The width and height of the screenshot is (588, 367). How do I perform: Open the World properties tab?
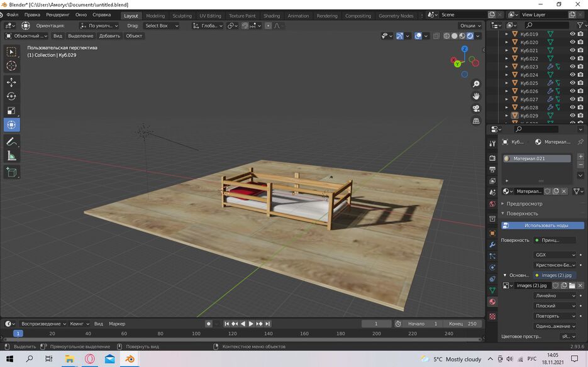click(492, 204)
